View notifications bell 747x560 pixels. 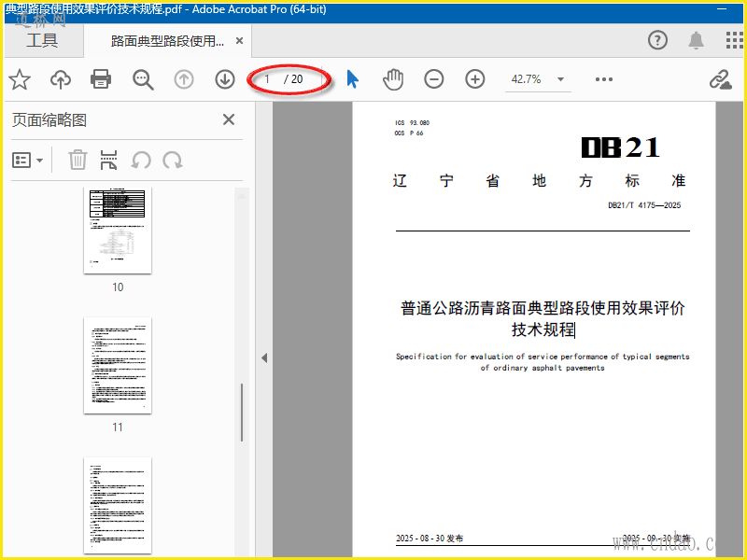coord(696,40)
